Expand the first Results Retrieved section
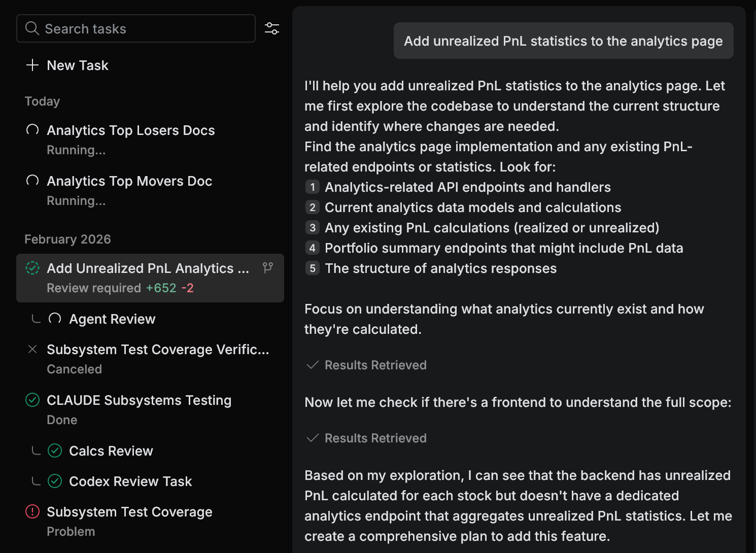756x553 pixels. [366, 365]
